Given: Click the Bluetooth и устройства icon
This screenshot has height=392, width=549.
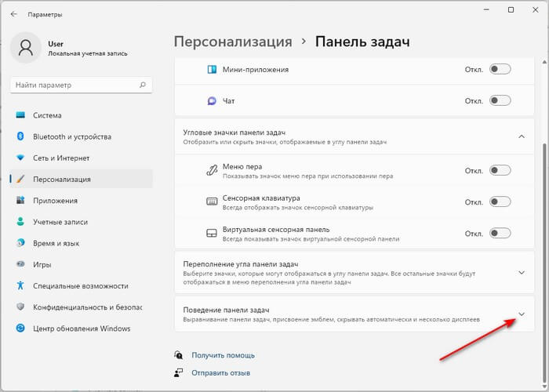Looking at the screenshot, I should tap(20, 136).
